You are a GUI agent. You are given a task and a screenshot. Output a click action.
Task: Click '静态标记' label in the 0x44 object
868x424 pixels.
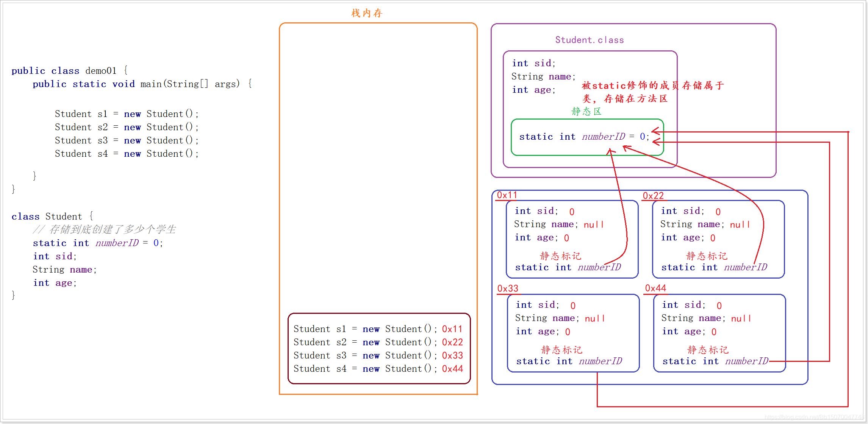(x=708, y=350)
